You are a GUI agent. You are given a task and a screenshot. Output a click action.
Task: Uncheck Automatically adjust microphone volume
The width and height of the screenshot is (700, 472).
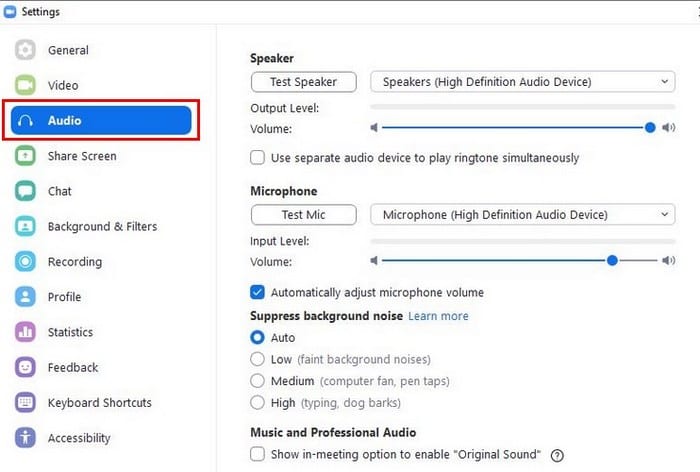point(257,292)
